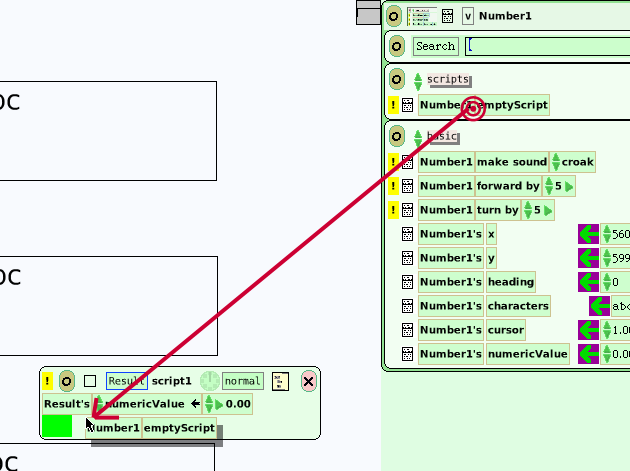Expand turn by 5 with right triangle
The height and width of the screenshot is (471, 630).
548,211
